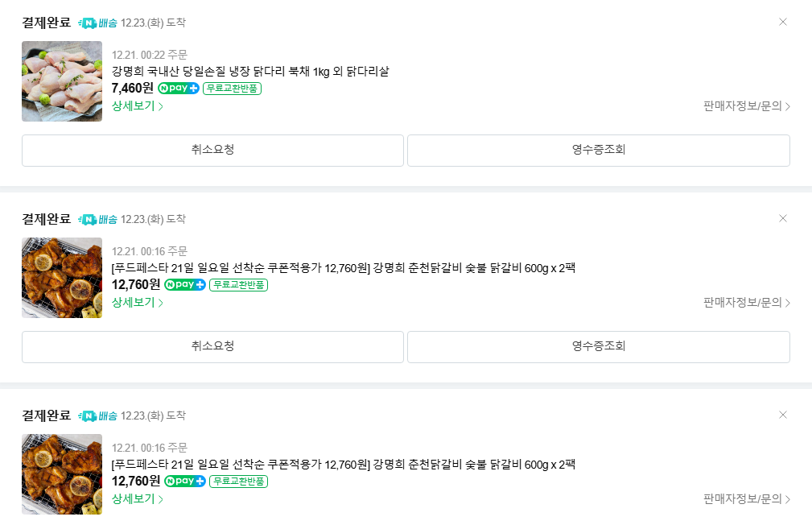Image resolution: width=812 pixels, height=525 pixels.
Task: Click the 결제완료 status label on the first order
Action: pyautogui.click(x=46, y=23)
